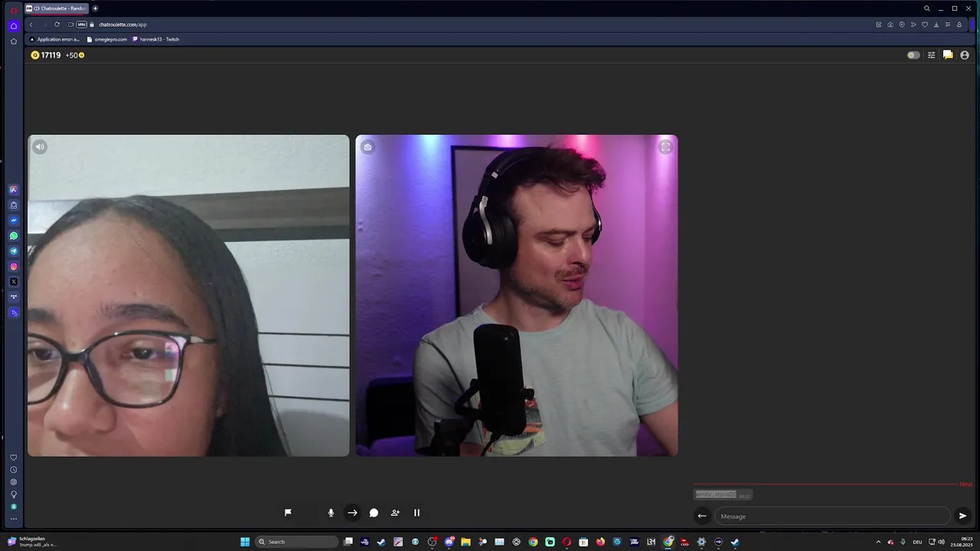This screenshot has width=980, height=551.
Task: Pause the chat roulette session
Action: click(416, 513)
